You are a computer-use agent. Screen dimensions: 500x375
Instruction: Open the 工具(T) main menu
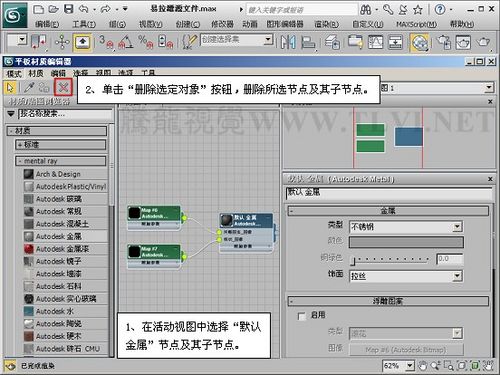[x=84, y=24]
